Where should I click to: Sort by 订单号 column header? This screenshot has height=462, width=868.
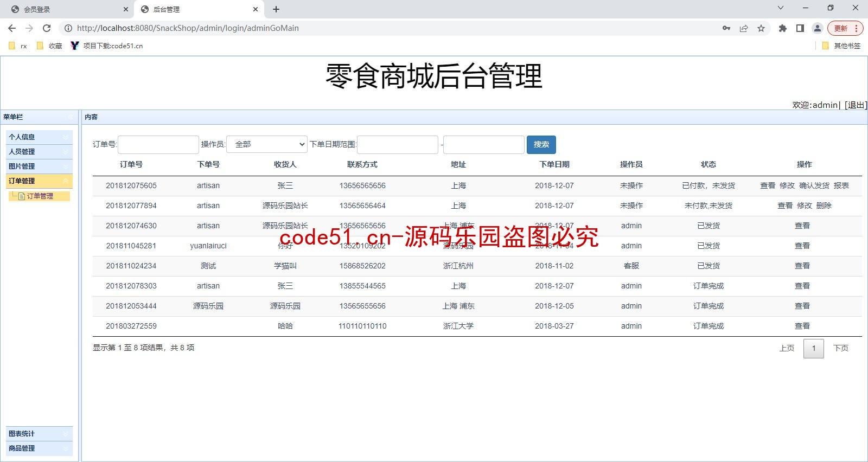coord(131,164)
